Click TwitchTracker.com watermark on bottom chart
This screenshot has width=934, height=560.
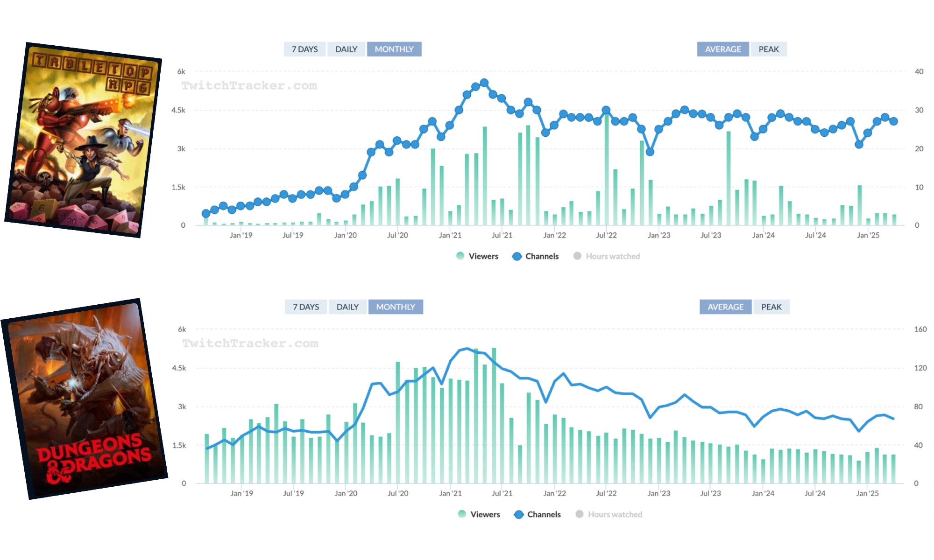click(250, 343)
